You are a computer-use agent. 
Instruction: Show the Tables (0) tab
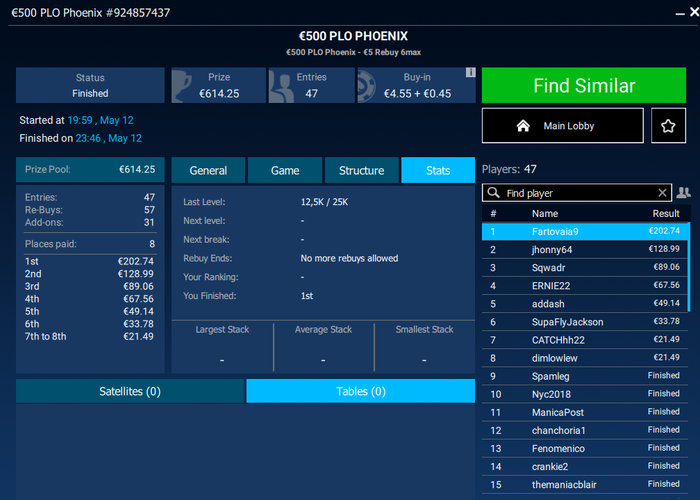pos(361,391)
